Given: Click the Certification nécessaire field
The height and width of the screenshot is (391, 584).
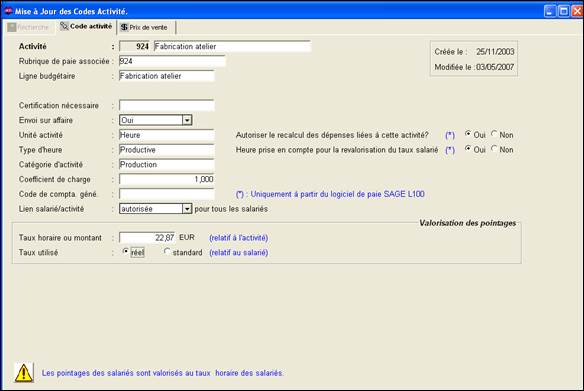Looking at the screenshot, I should click(x=166, y=105).
